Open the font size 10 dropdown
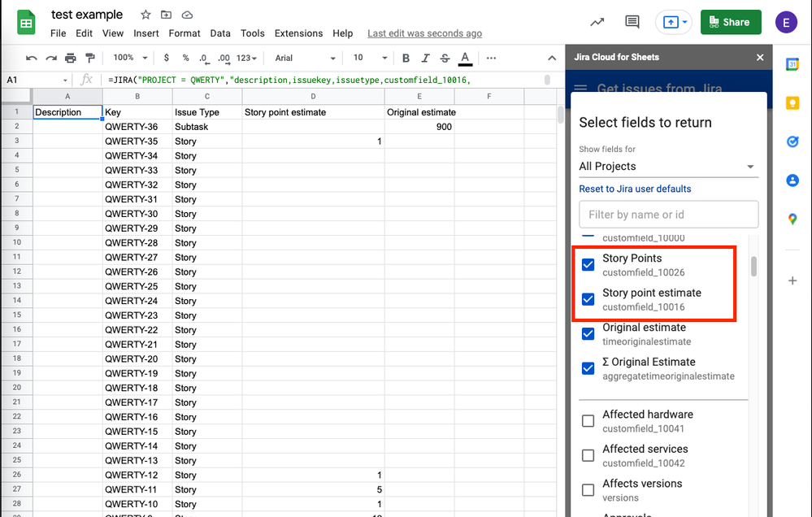Screen dimensions: 812x517 pos(370,58)
